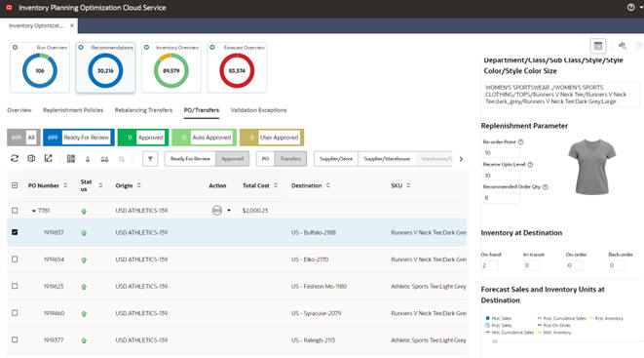Click the Re-order Point input field
This screenshot has width=644, height=358.
tap(501, 152)
